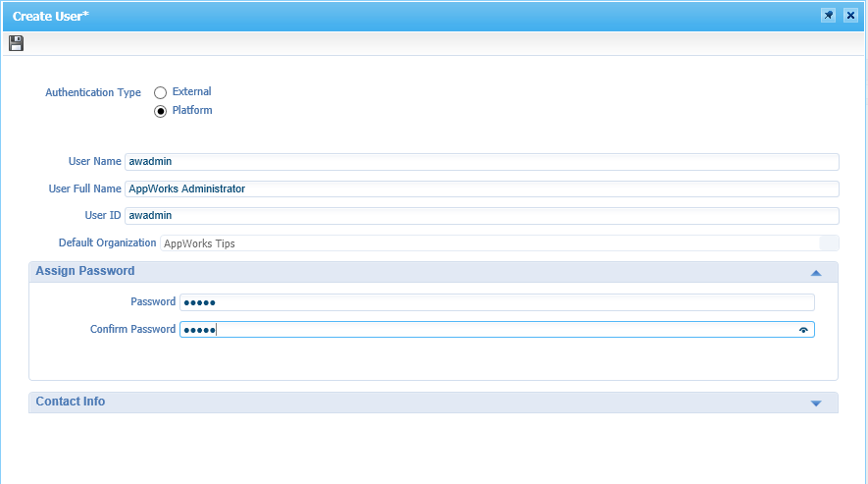This screenshot has width=868, height=484.
Task: Collapse the Assign Password section
Action: point(815,272)
